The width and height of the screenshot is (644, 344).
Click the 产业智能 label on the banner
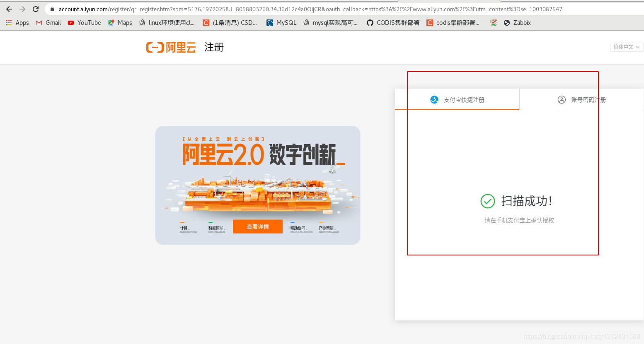click(x=327, y=228)
